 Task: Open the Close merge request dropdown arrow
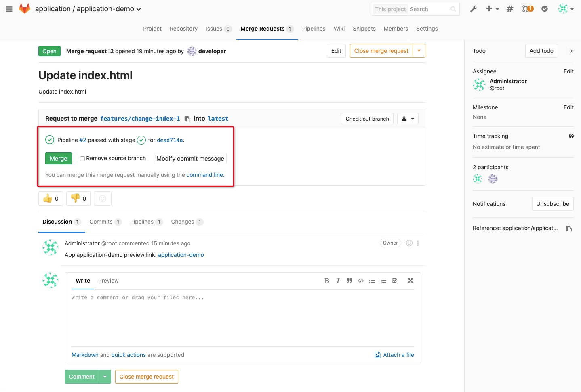[x=419, y=51]
